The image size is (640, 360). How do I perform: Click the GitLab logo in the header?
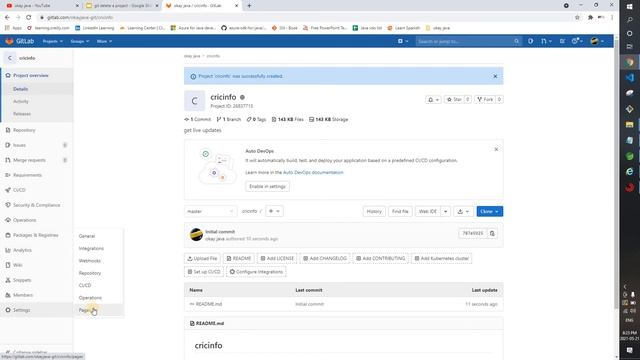pos(19,41)
